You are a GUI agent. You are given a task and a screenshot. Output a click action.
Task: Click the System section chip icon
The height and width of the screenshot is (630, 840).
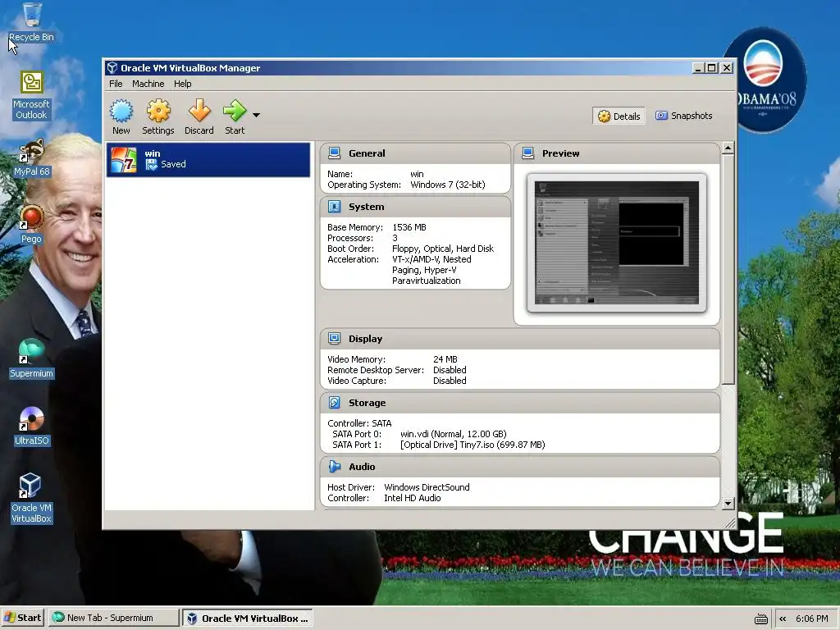coord(335,207)
